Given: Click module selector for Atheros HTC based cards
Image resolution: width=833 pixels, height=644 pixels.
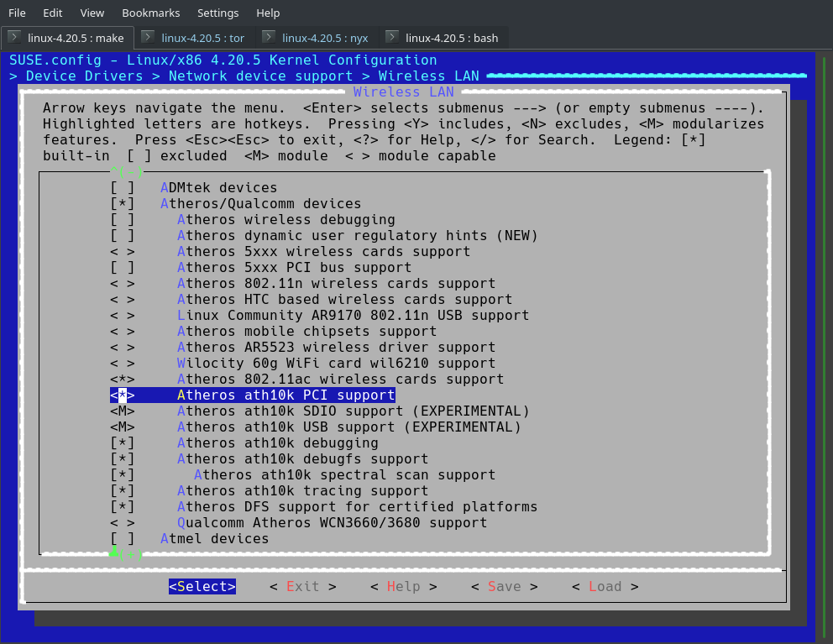Looking at the screenshot, I should pos(123,300).
